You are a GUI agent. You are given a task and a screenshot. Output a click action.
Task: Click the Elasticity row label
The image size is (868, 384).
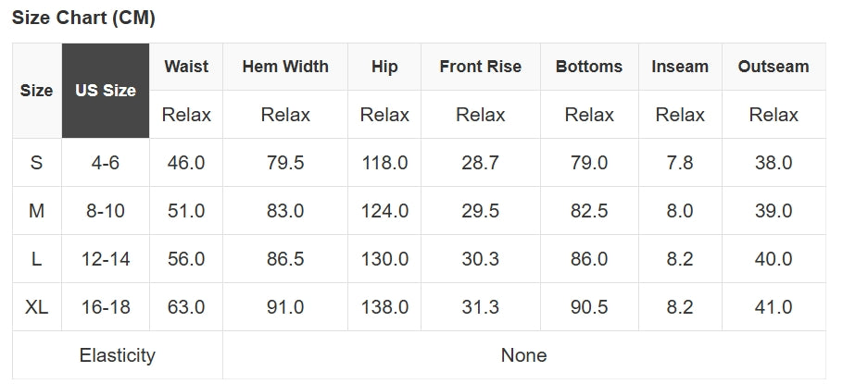tap(118, 355)
